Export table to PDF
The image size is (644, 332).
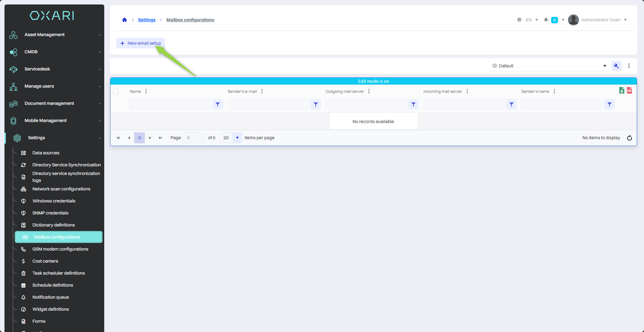pos(629,90)
